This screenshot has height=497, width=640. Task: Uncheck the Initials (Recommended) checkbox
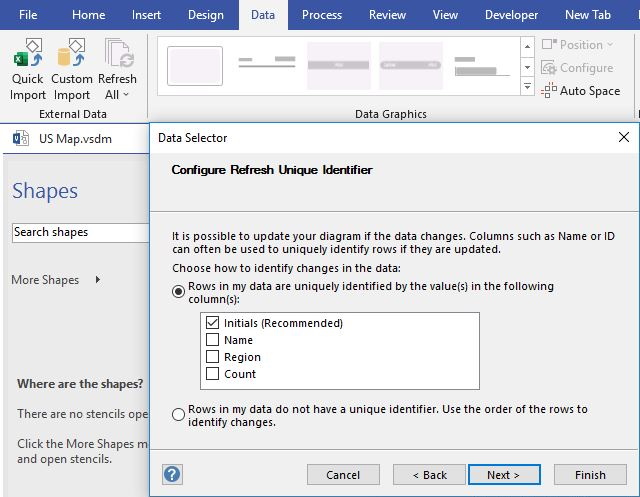point(212,323)
